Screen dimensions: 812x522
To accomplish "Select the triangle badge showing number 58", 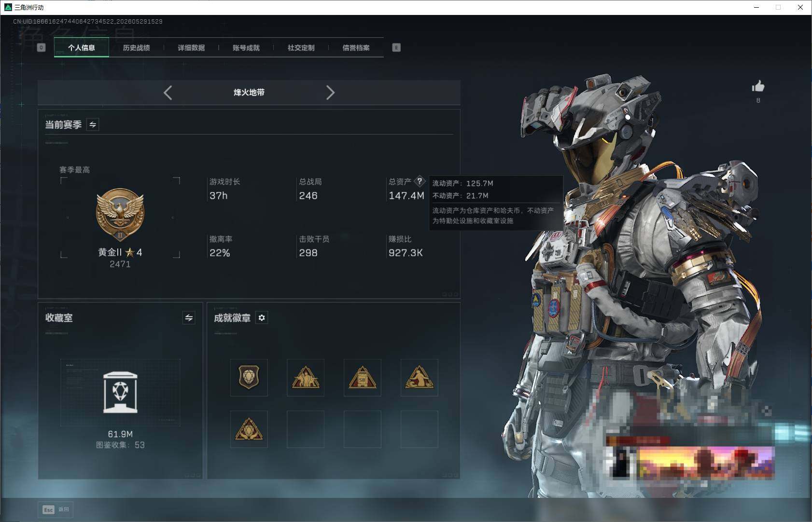I will point(363,378).
